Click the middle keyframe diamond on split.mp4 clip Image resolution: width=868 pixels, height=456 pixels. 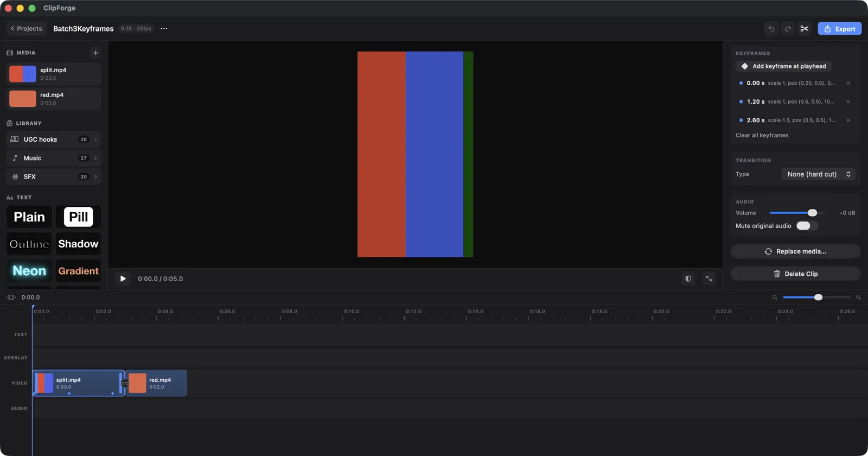click(x=69, y=394)
